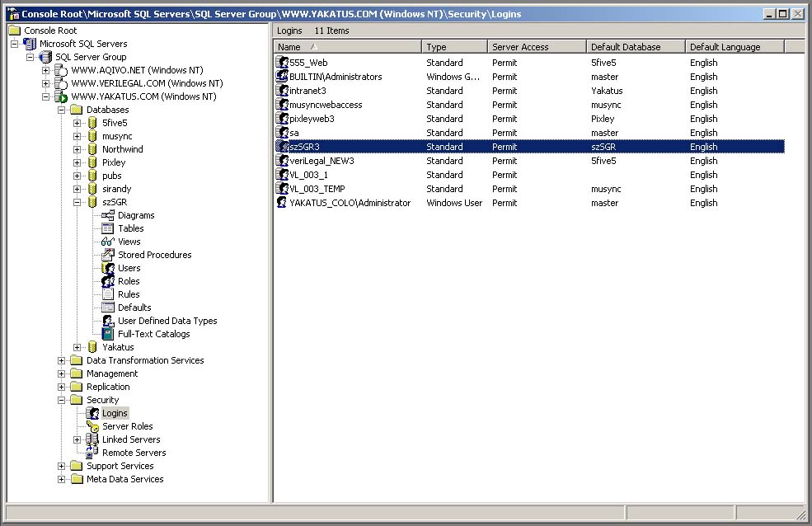Sort logins by the Type column header

[455, 47]
